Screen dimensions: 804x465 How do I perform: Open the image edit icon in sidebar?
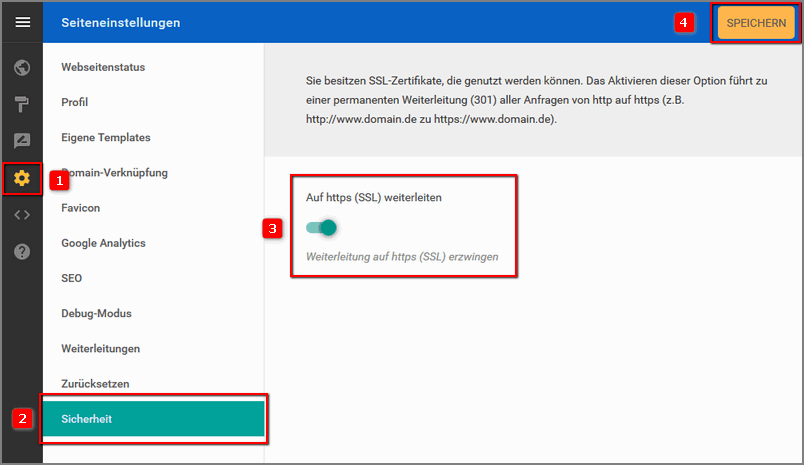point(22,142)
